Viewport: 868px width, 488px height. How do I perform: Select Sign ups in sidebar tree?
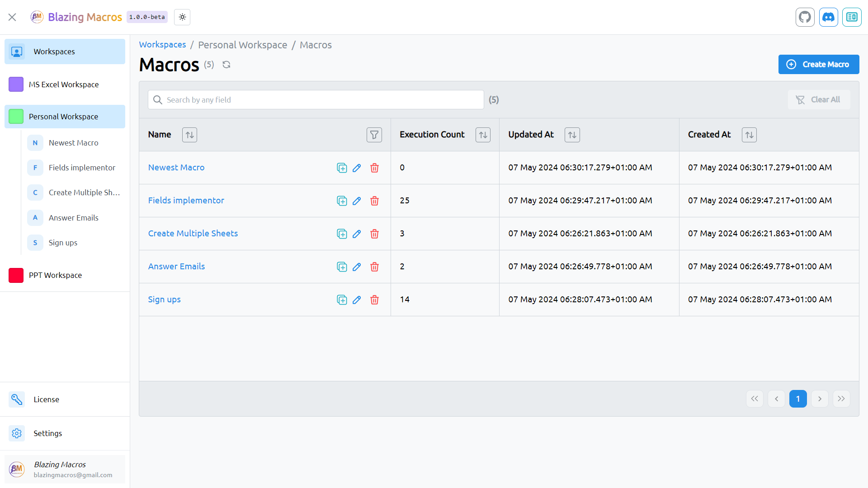point(75,243)
